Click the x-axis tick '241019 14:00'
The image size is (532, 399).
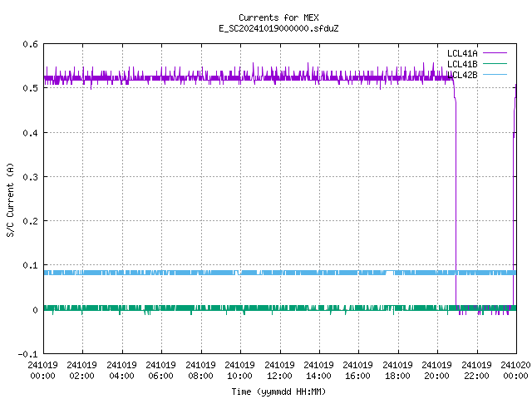pos(318,370)
